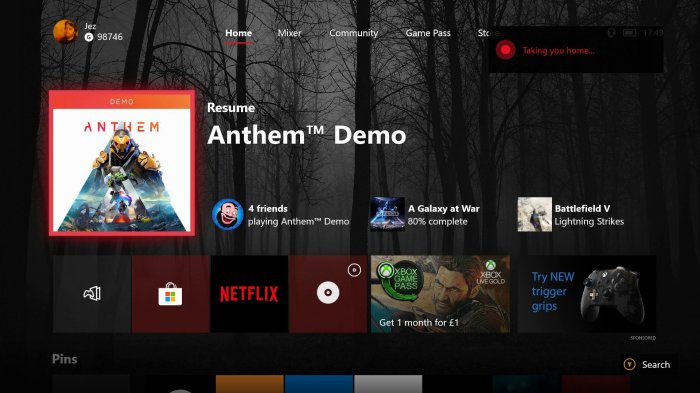The width and height of the screenshot is (700, 393).
Task: Open the orange pinned tile
Action: pos(250,384)
